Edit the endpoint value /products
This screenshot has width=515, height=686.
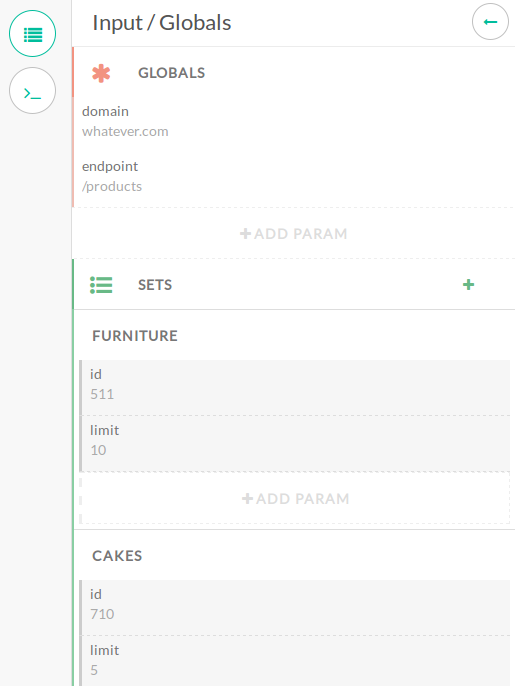[112, 186]
